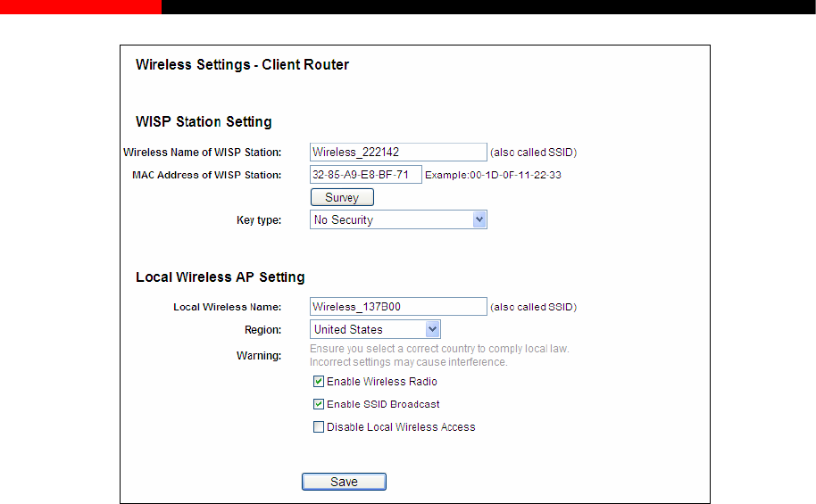
Task: Click '(also called SSID)' beside WISP Station name
Action: point(533,153)
